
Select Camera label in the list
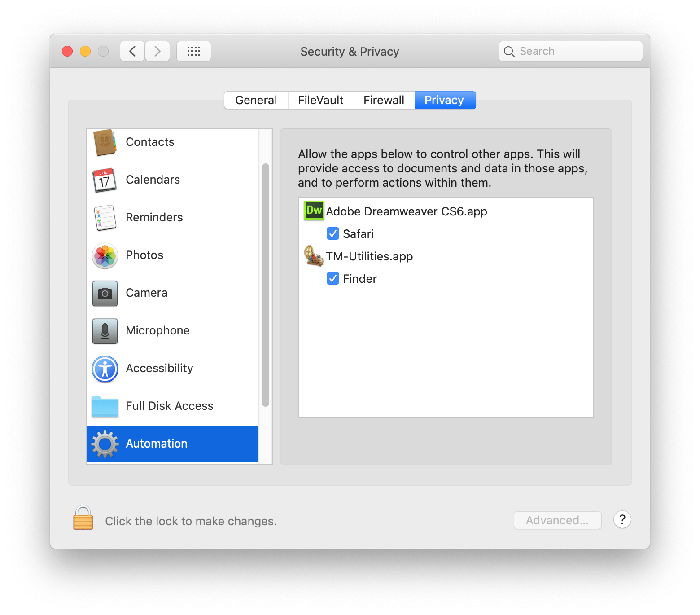(x=147, y=293)
